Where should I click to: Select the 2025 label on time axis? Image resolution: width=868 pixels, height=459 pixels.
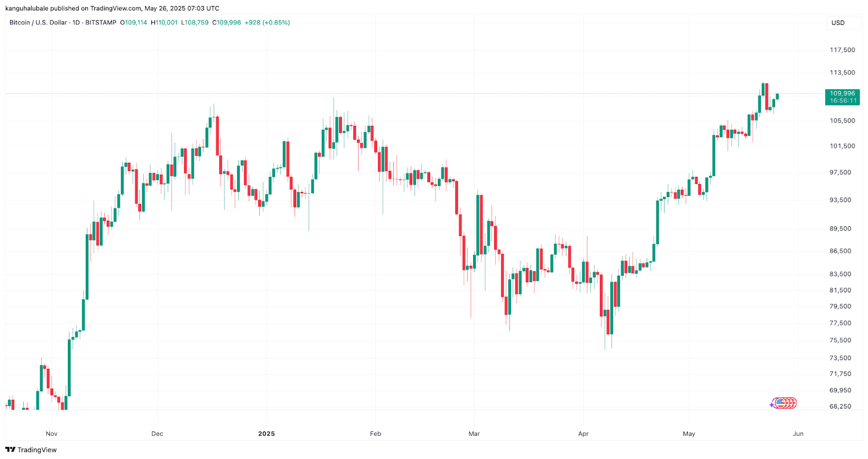point(266,433)
